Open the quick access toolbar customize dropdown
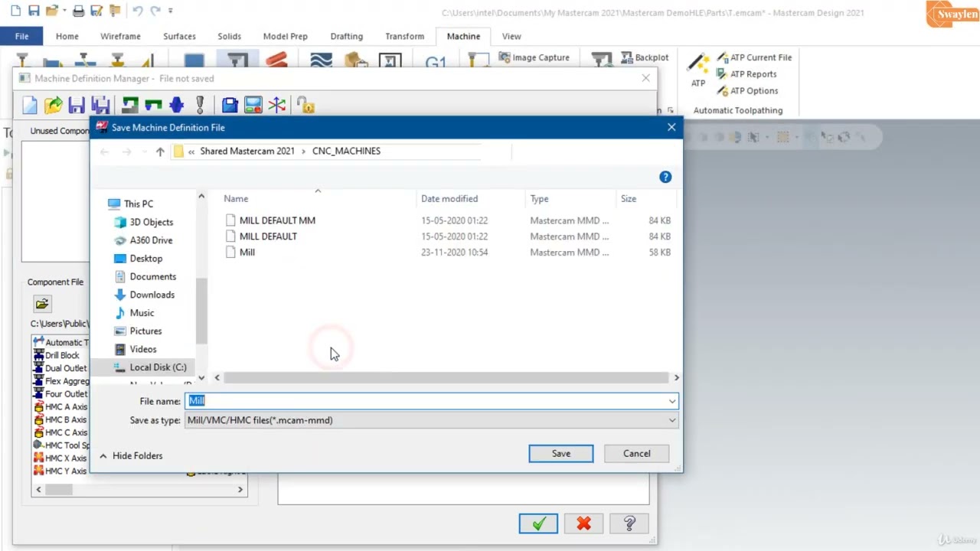 [170, 11]
